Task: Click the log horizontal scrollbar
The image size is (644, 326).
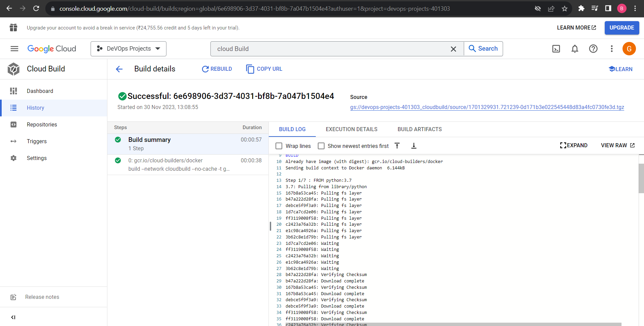Action: (453, 324)
